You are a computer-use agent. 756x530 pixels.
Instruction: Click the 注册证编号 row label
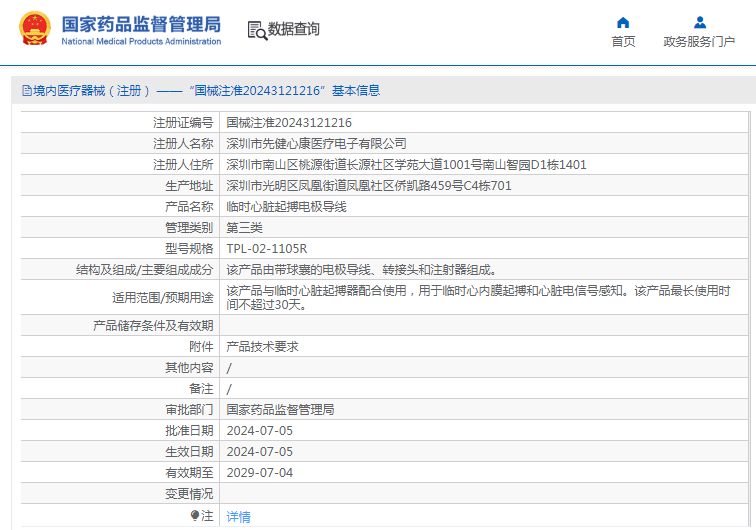click(183, 123)
